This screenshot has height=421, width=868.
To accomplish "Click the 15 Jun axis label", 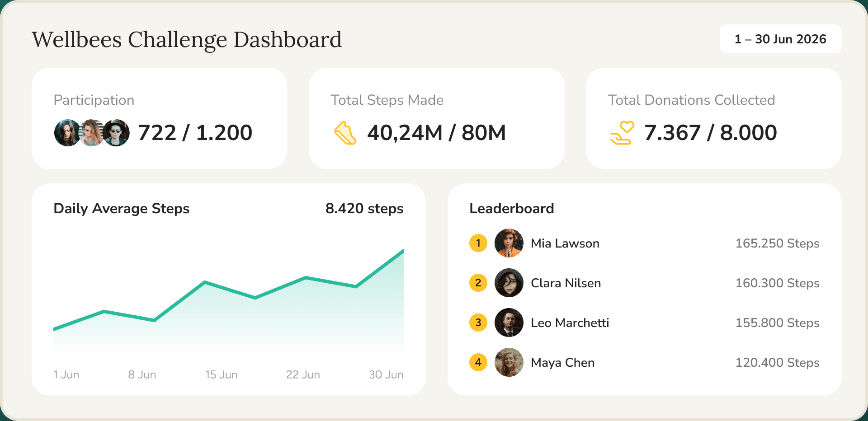I will click(222, 374).
